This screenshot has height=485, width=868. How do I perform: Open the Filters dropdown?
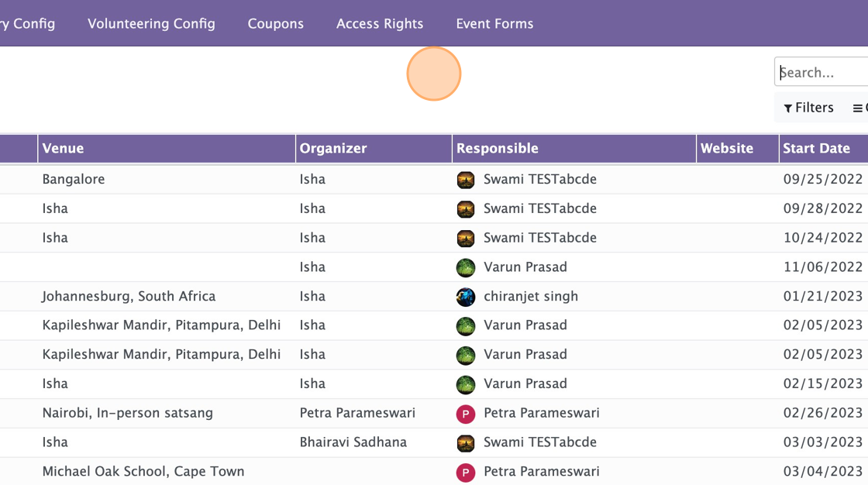coord(809,108)
